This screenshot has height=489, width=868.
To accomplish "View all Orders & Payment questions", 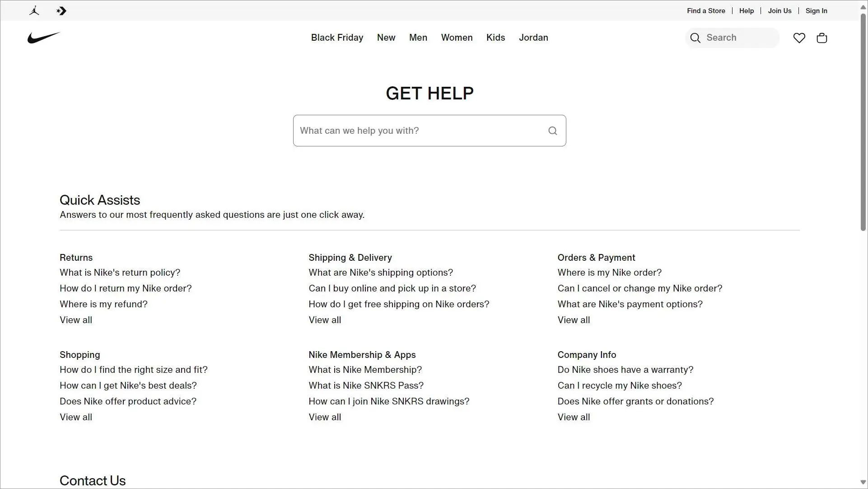I will (574, 320).
